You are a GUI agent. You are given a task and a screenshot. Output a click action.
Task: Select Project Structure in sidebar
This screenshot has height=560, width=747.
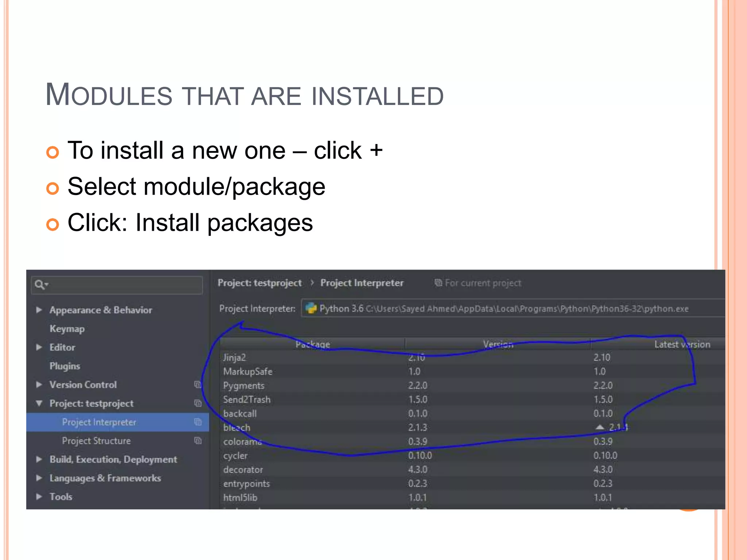[x=96, y=441]
